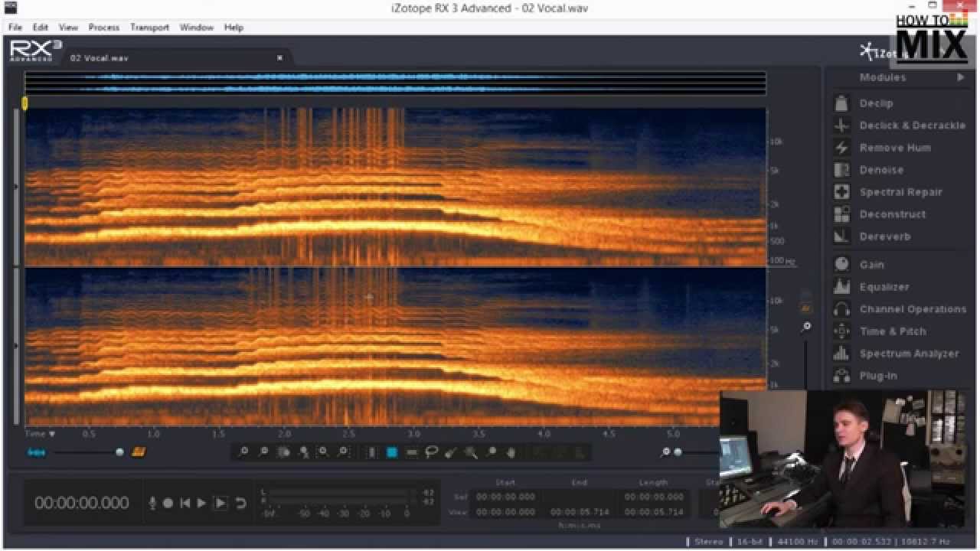Play the audio
This screenshot has width=980, height=551.
point(201,503)
